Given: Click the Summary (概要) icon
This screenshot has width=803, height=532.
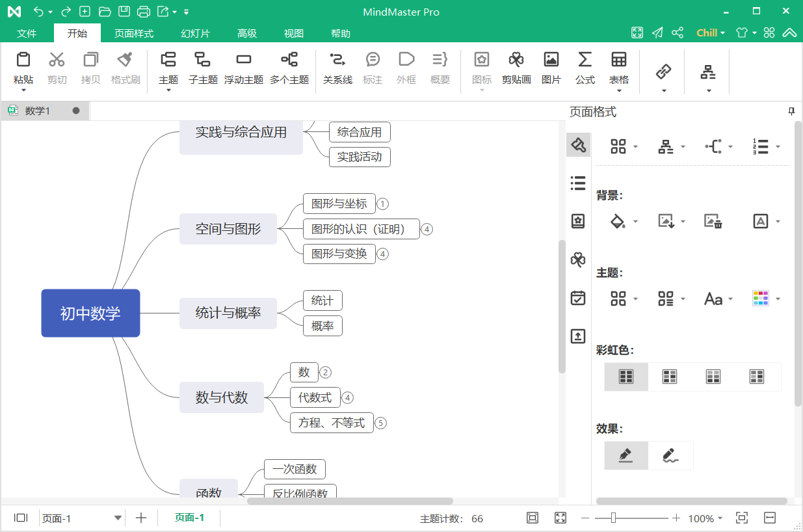Looking at the screenshot, I should (440, 60).
